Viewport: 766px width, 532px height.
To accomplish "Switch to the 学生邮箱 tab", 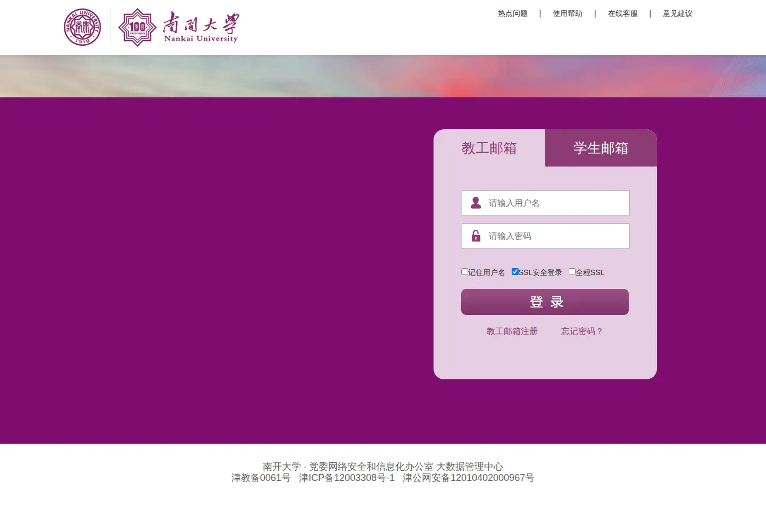I will point(601,148).
